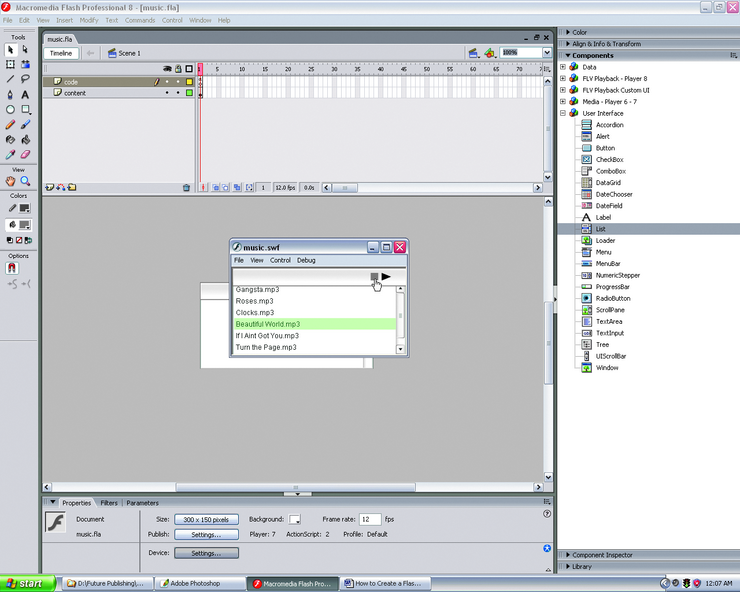Screen dimensions: 740x592
Task: Open the Commands menu
Action: [140, 20]
